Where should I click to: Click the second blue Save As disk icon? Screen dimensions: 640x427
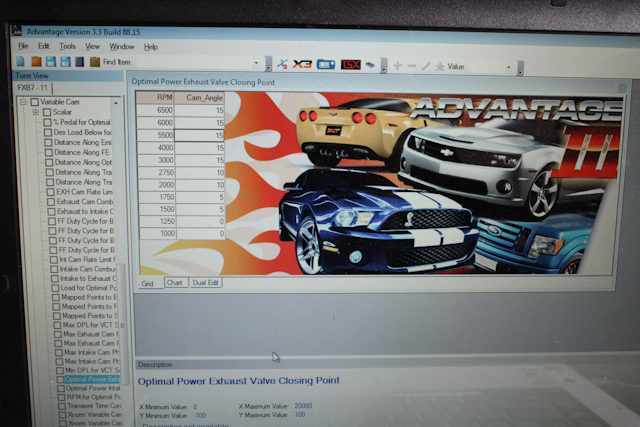tap(65, 62)
